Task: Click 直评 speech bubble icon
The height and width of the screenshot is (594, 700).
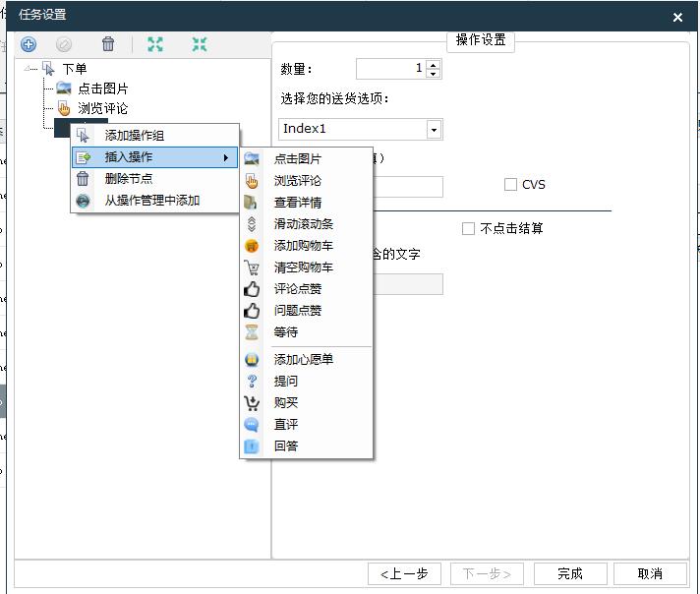Action: (252, 424)
